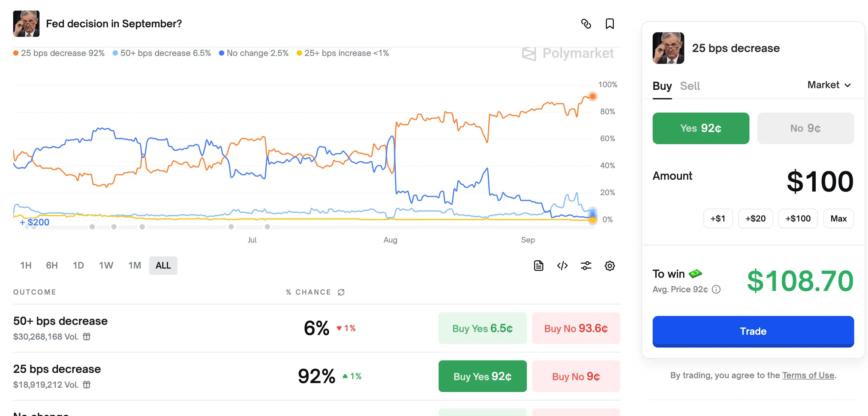Screen dimensions: 868x416
Task: Choose Yes 92¢ outcome in trade panel
Action: tap(701, 128)
